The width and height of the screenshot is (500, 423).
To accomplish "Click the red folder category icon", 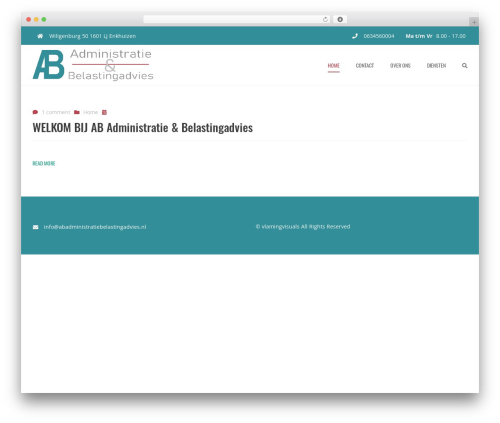I will pyautogui.click(x=77, y=112).
